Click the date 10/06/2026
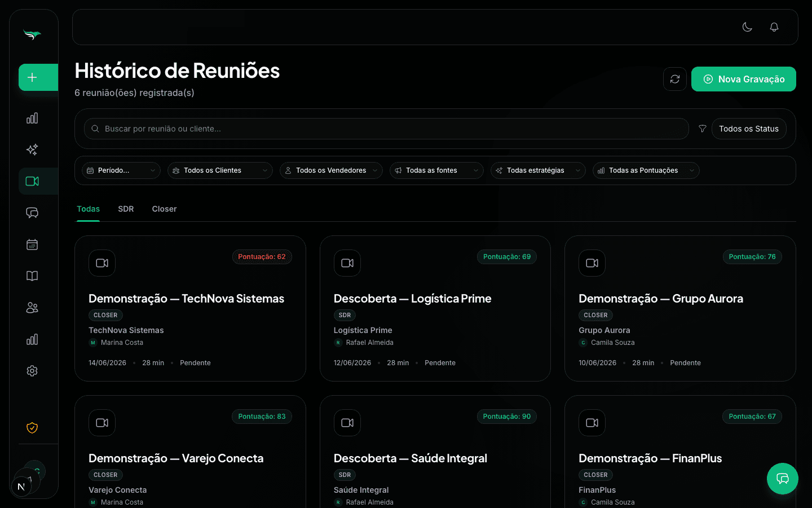Screen dimensions: 812x508 [597, 363]
